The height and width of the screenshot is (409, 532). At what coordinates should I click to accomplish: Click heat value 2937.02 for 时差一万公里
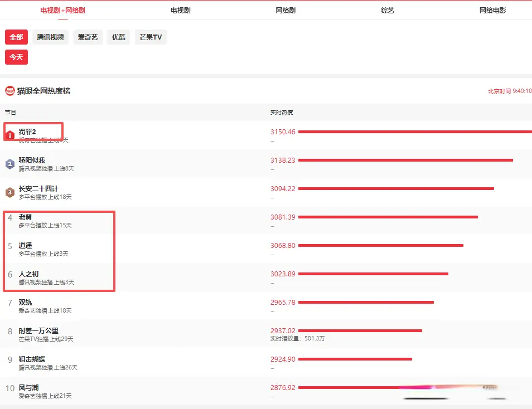coord(283,330)
